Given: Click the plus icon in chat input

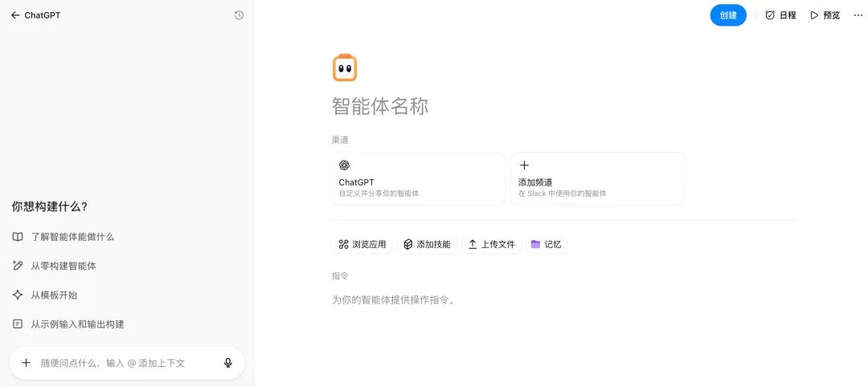Looking at the screenshot, I should pyautogui.click(x=26, y=363).
